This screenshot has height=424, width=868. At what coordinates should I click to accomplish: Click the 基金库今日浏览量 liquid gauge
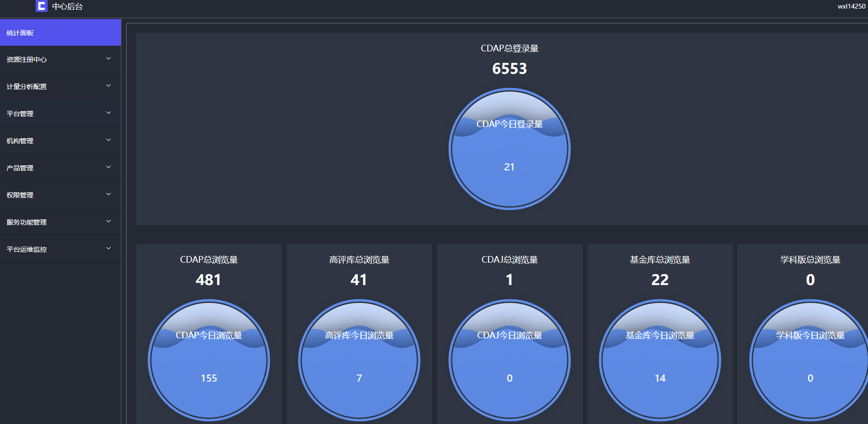(660, 360)
